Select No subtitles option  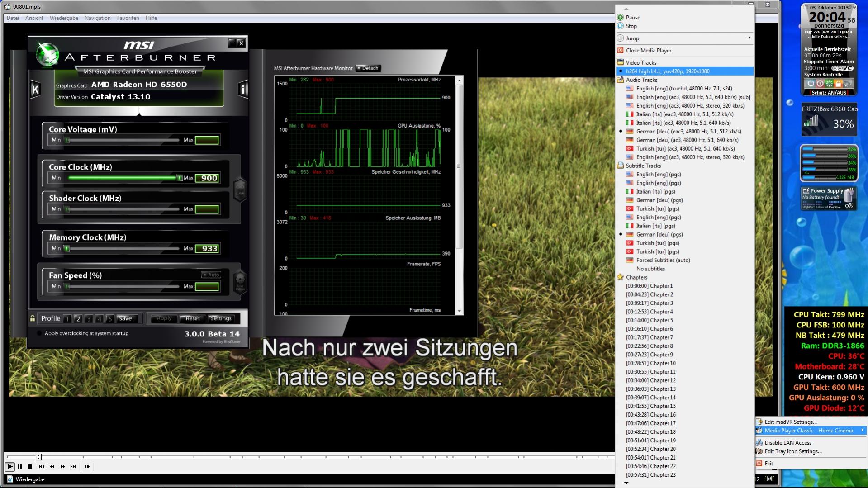[x=685, y=269]
